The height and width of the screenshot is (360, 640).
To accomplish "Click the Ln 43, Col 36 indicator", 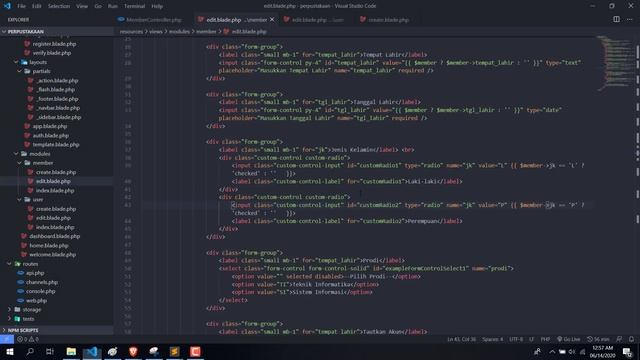I will tap(462, 339).
